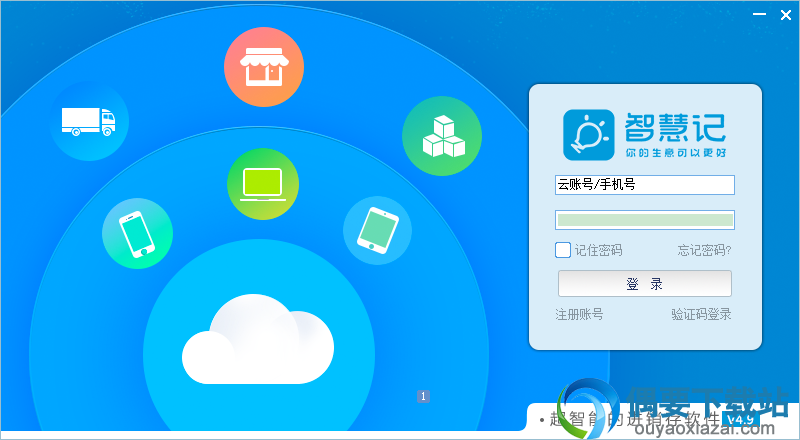Click the 登录 login button
This screenshot has width=800, height=440.
click(645, 284)
